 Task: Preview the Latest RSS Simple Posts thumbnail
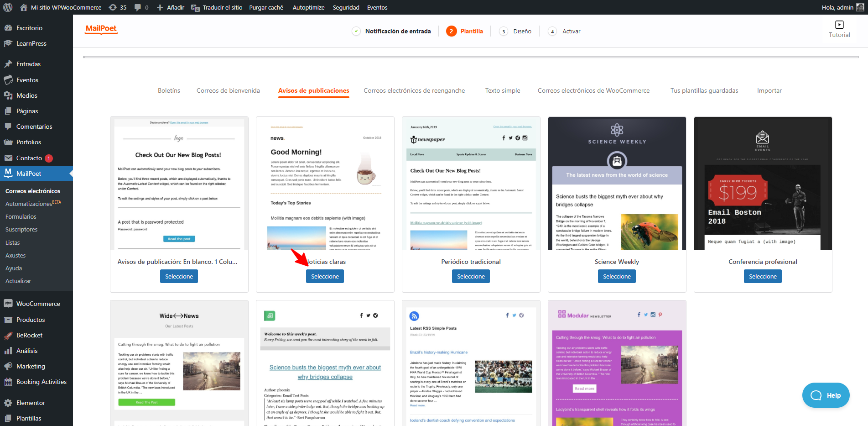[471, 363]
